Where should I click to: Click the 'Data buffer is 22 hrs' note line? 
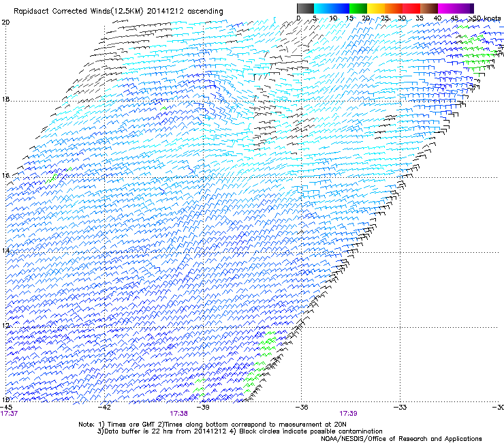click(240, 431)
